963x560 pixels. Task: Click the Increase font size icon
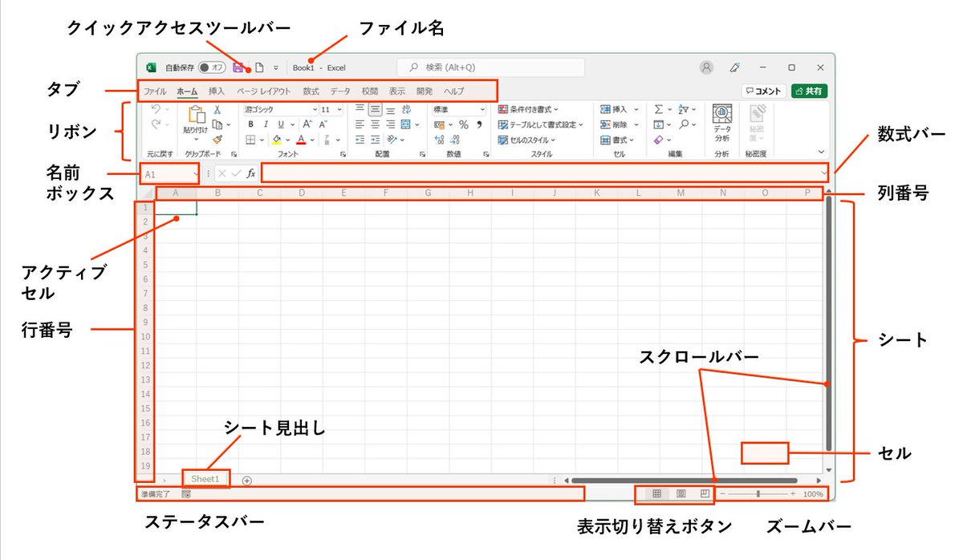(x=307, y=124)
